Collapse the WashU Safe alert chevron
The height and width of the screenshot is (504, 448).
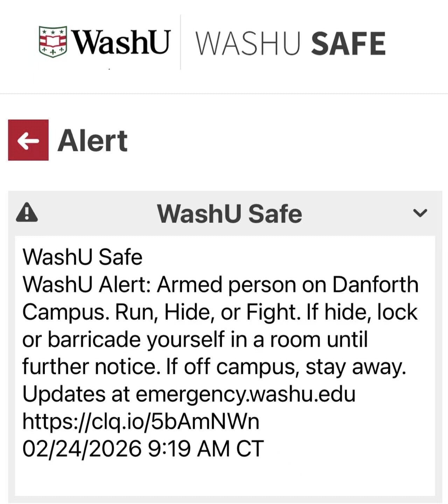(x=420, y=213)
